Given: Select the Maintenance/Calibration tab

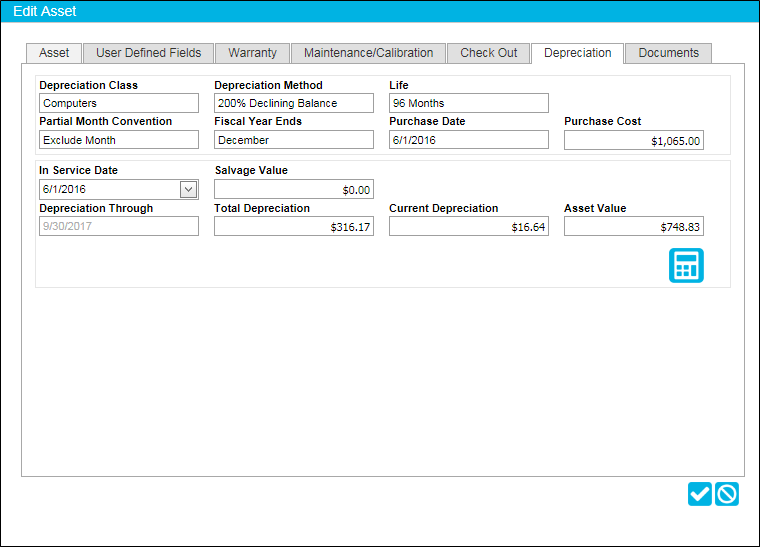Looking at the screenshot, I should tap(368, 53).
